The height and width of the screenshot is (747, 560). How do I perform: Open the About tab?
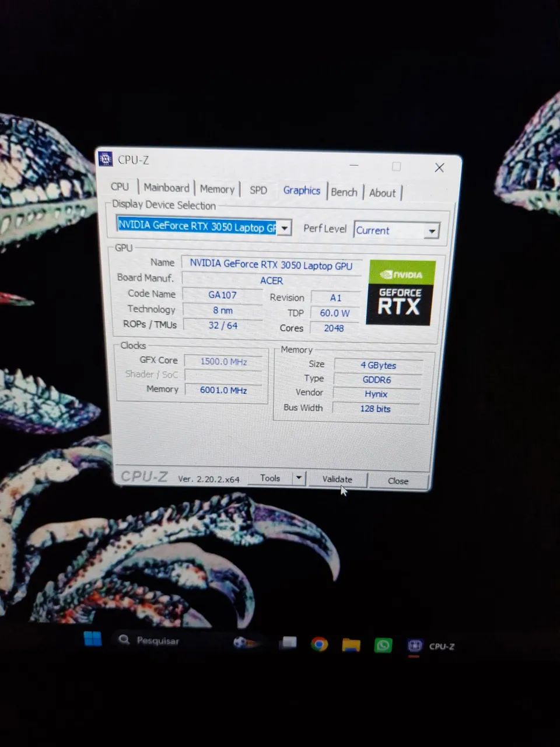coord(383,193)
